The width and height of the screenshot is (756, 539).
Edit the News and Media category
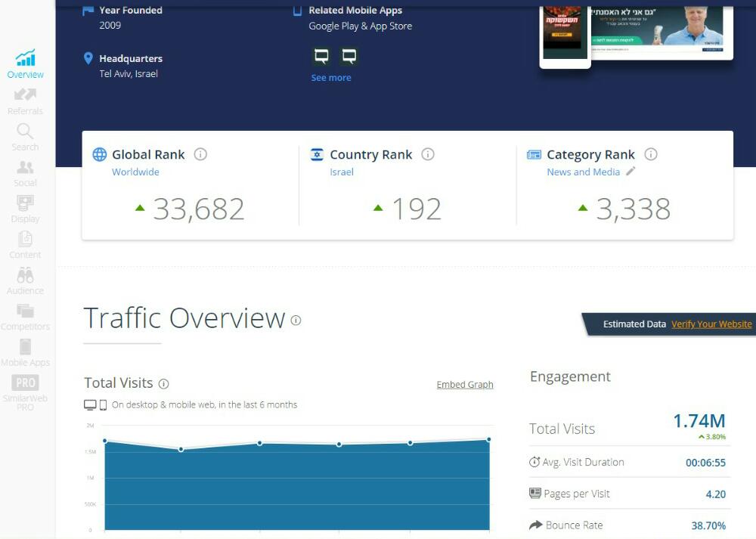coord(631,172)
